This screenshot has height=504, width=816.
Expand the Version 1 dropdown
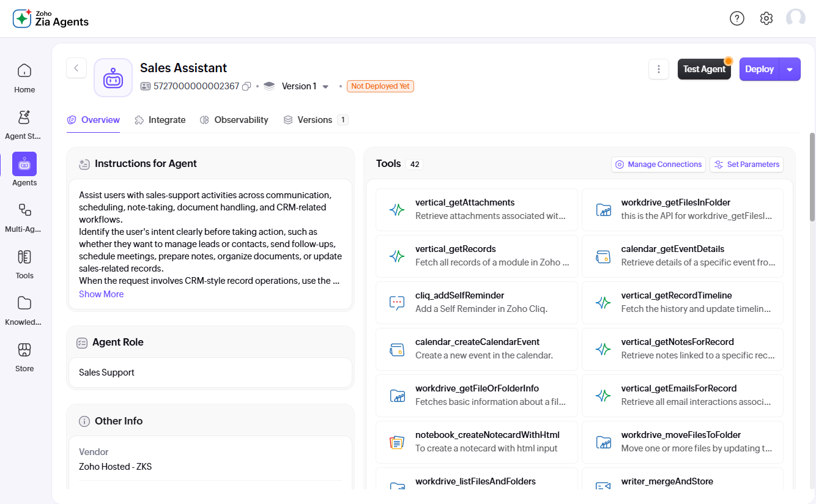click(x=325, y=87)
